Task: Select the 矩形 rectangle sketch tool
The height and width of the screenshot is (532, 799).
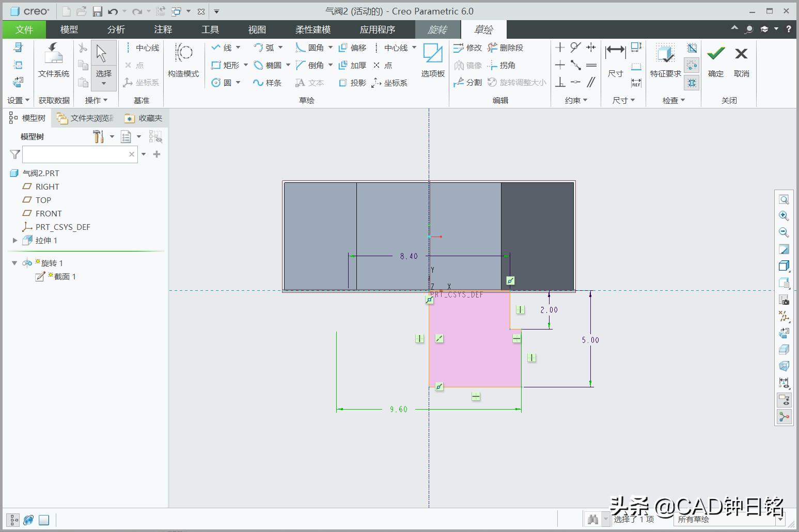Action: point(227,65)
